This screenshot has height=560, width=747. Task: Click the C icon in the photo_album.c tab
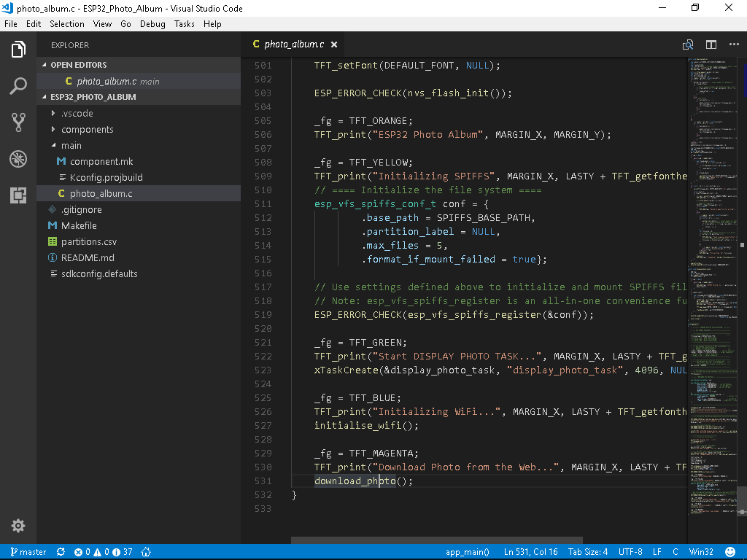tap(256, 44)
